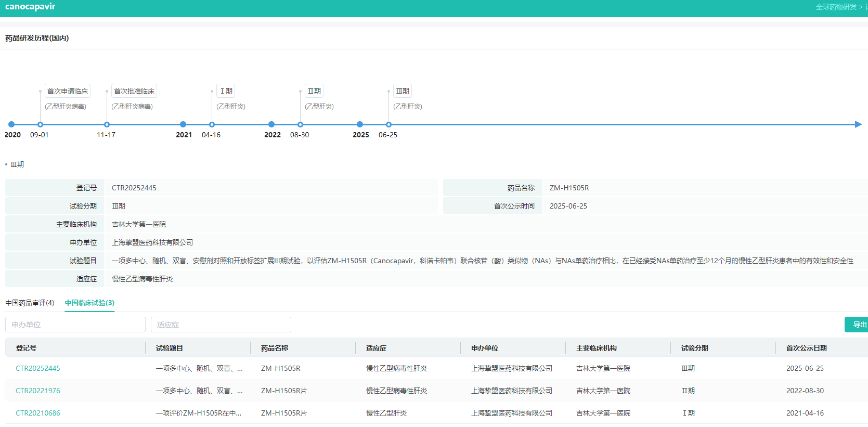Click the 06-25 timeline marker dot
This screenshot has height=427, width=868.
(x=388, y=124)
